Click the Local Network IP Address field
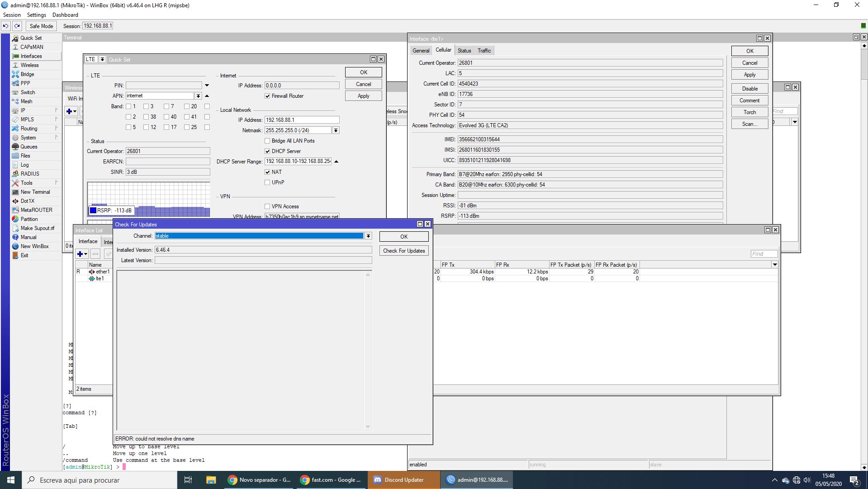The height and width of the screenshot is (489, 868). (x=302, y=120)
